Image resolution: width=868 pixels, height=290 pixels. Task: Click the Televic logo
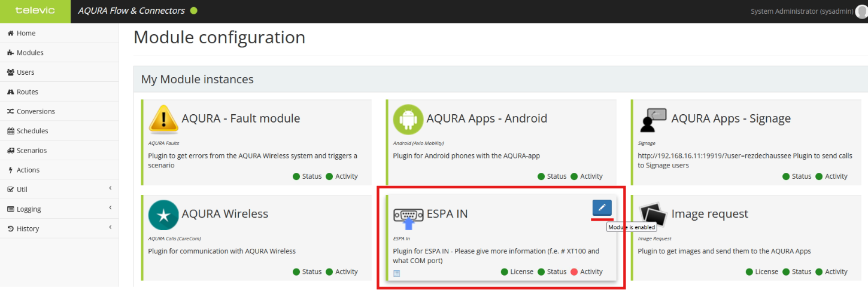pyautogui.click(x=35, y=11)
